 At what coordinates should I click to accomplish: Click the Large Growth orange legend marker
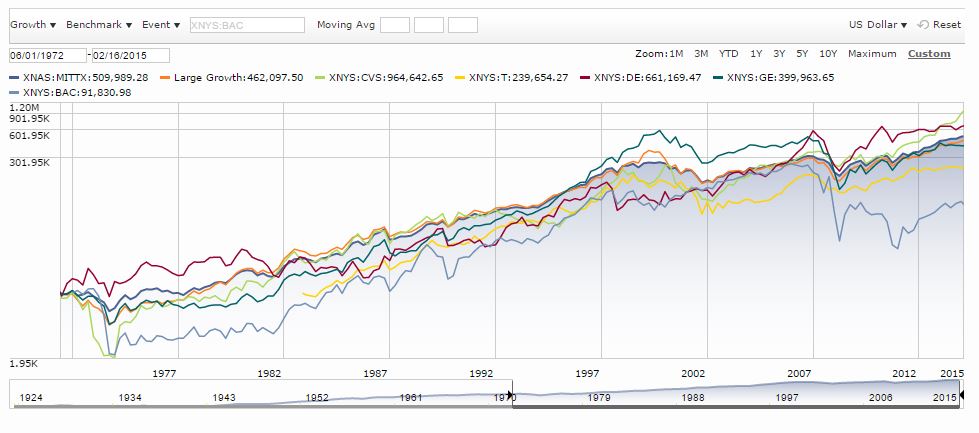(x=166, y=77)
